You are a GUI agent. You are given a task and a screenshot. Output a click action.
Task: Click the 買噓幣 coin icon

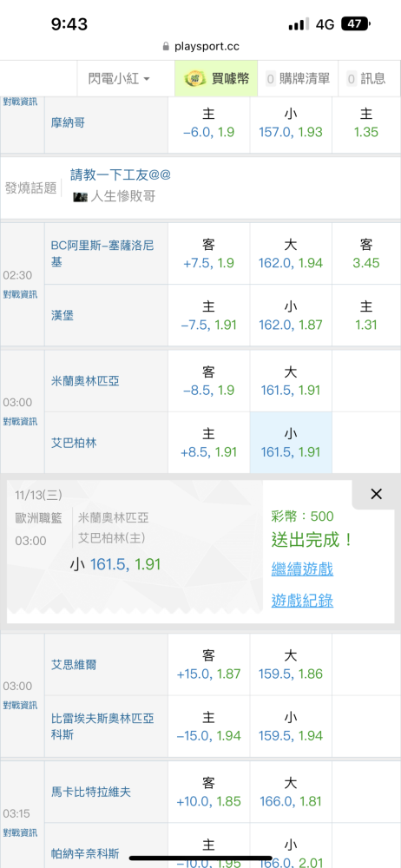point(195,79)
